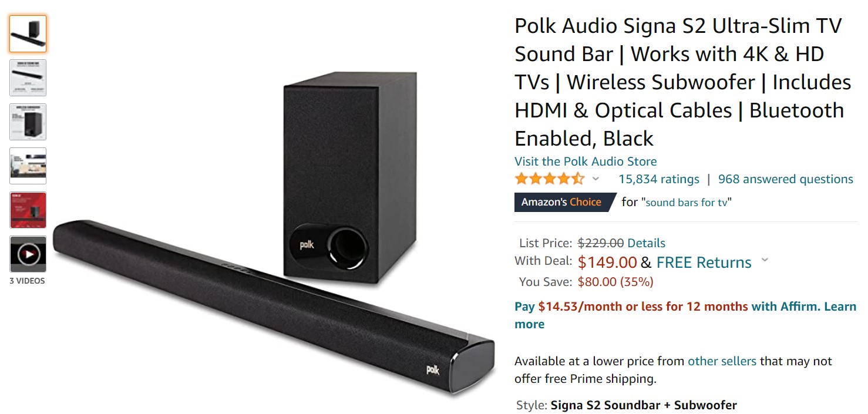The image size is (868, 414).
Task: Open the other sellers link
Action: pos(722,361)
